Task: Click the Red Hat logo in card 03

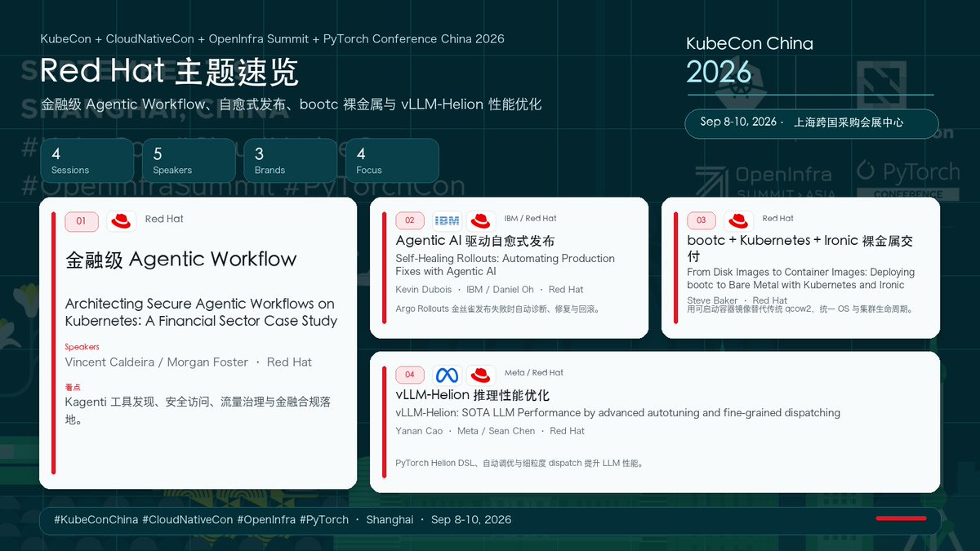Action: click(739, 220)
